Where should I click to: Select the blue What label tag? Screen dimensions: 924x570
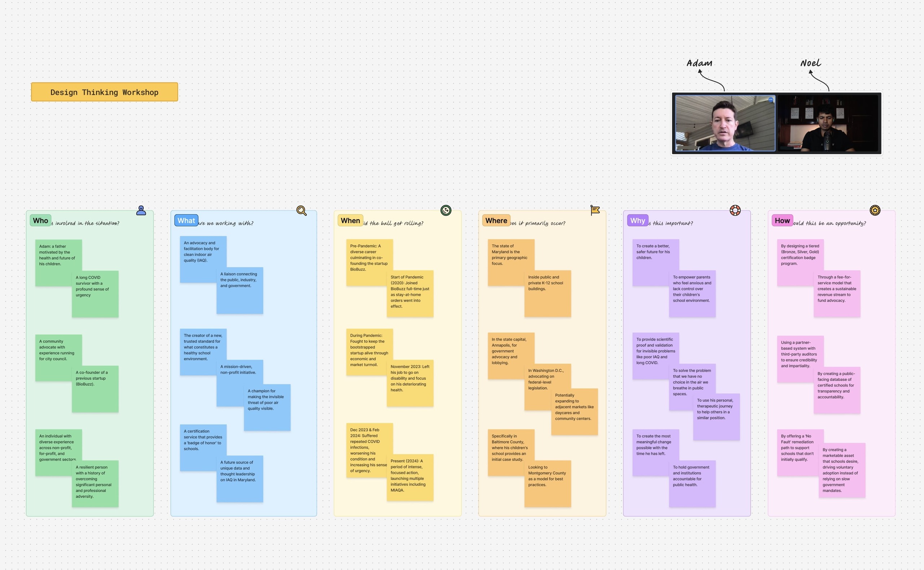186,221
